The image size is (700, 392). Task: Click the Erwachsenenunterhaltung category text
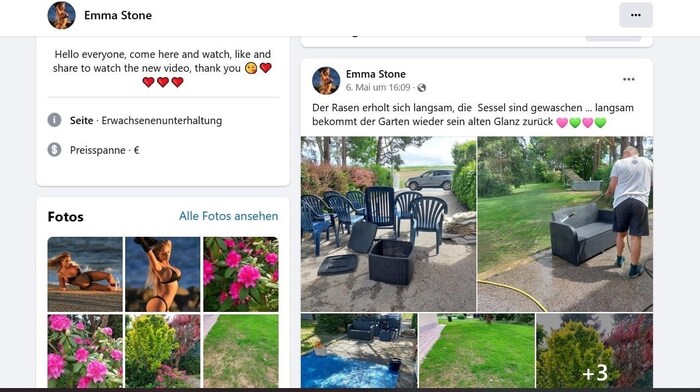click(x=162, y=121)
